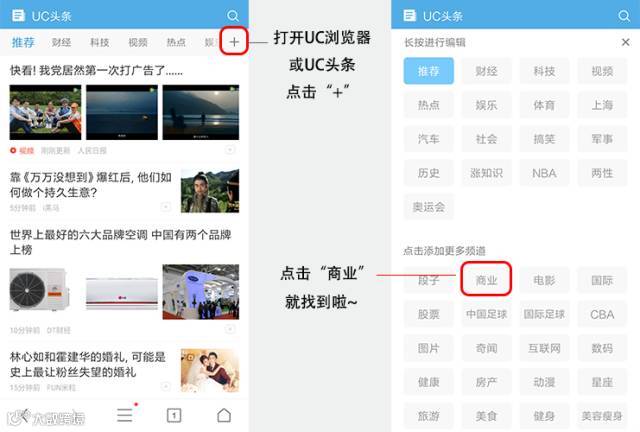The width and height of the screenshot is (640, 432).
Task: Open article 世界上最好的六大品牌空调
Action: pos(121,242)
